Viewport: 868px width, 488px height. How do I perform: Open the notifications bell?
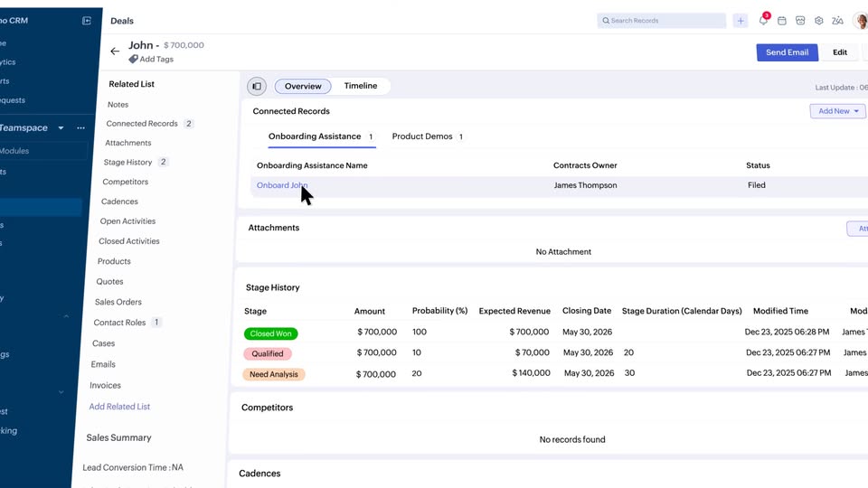[x=763, y=21]
